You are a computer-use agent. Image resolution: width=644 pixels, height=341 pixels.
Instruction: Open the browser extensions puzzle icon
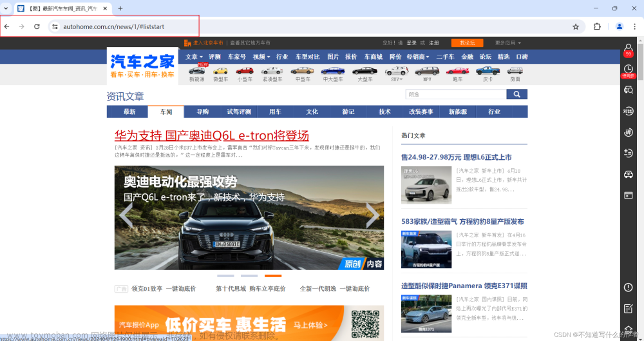coord(597,26)
